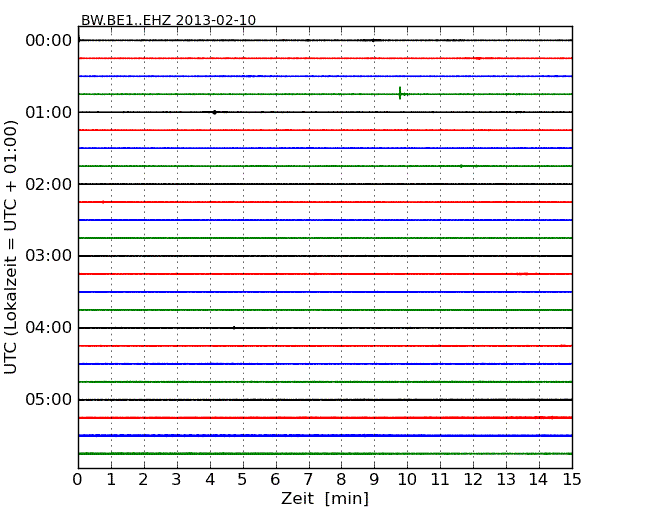Click the black dot on the 01:00 trace
650x520 pixels.
point(214,112)
